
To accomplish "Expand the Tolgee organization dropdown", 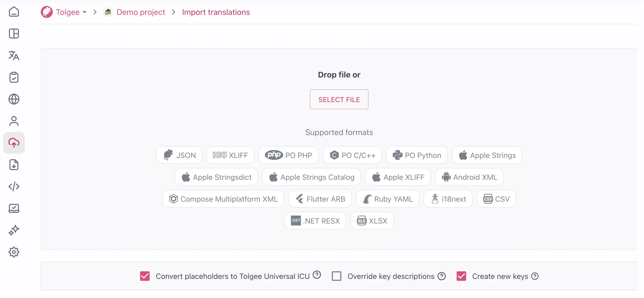I will coord(85,12).
